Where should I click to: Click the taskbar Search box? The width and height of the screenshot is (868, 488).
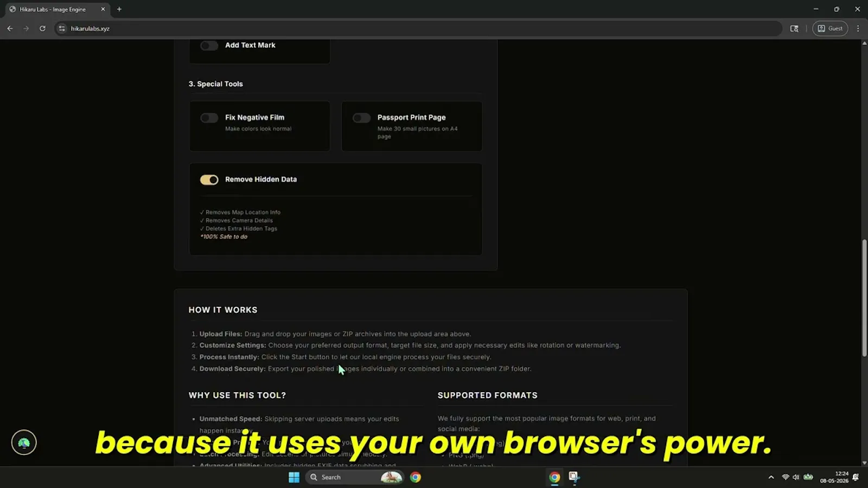355,477
